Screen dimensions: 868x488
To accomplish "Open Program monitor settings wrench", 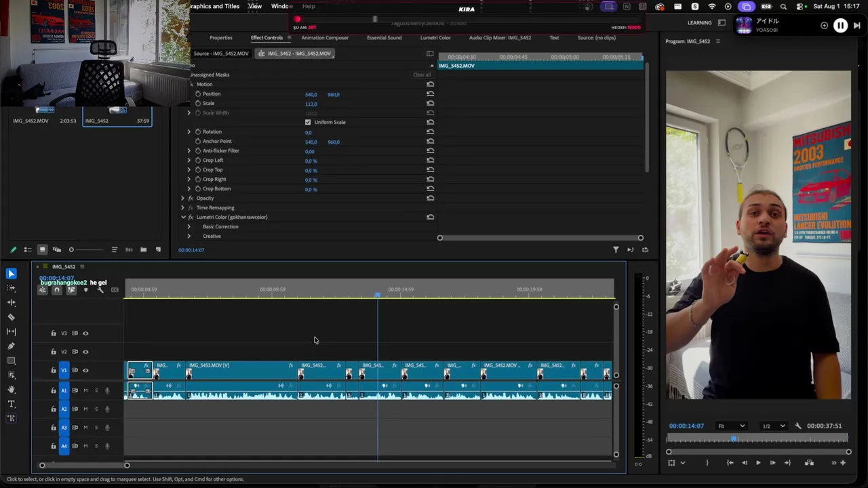I will [798, 426].
